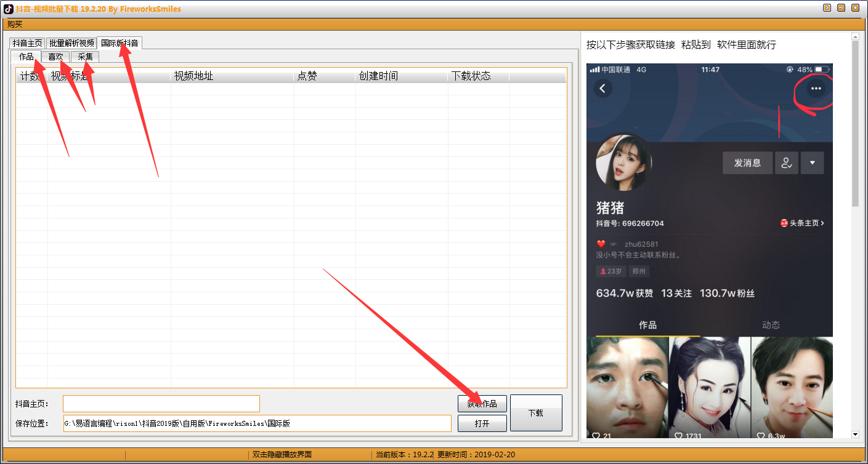Screen dimensions: 868x464
Task: Click the 打开 button
Action: [482, 423]
